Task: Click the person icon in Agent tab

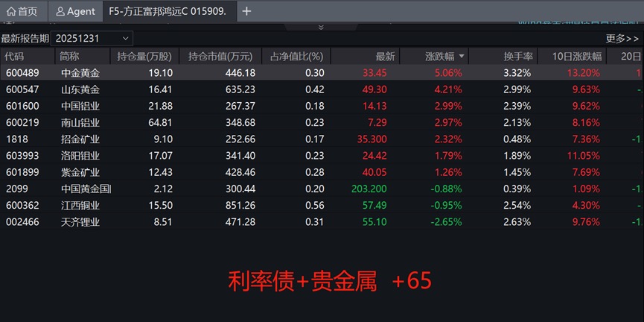Action: (x=60, y=11)
